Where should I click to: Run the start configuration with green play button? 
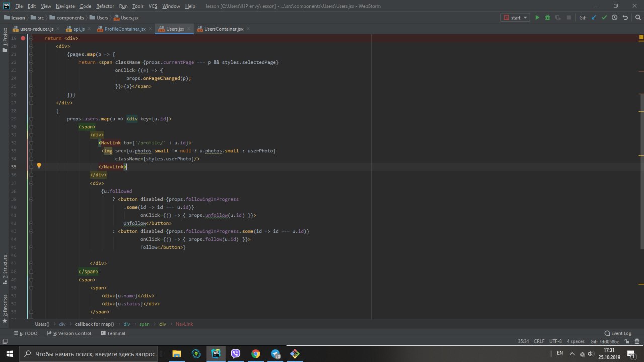click(x=537, y=18)
